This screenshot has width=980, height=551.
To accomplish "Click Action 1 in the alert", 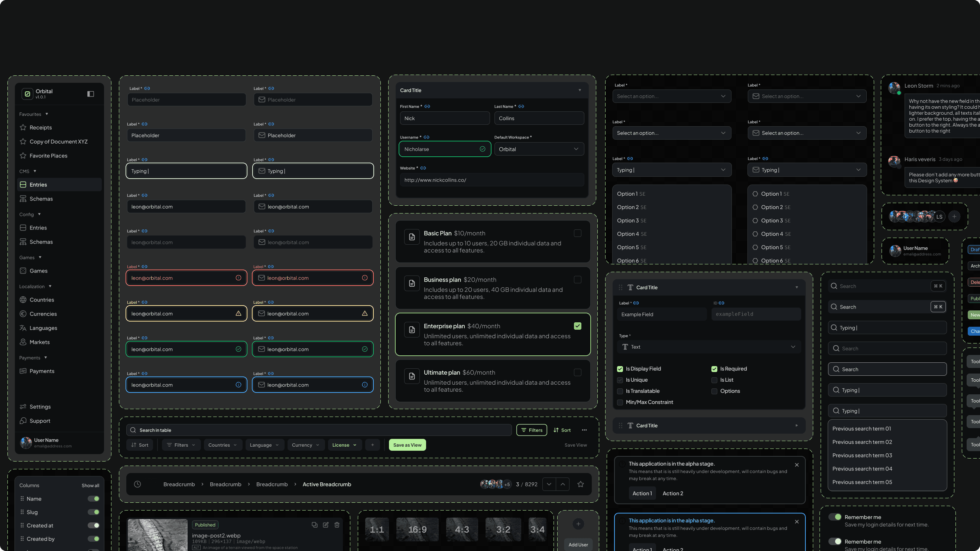I will [642, 493].
